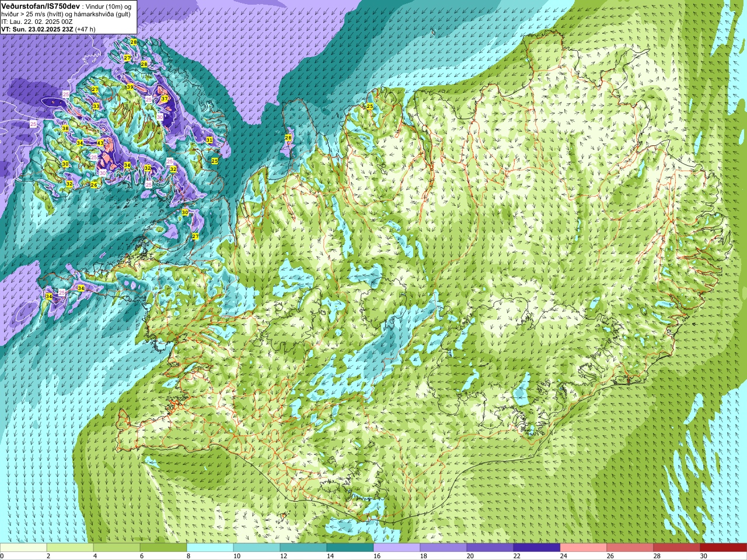Click the 'VT: Sun. 23.02.2025 23Z' valid time
747x560 pixels.
point(37,29)
